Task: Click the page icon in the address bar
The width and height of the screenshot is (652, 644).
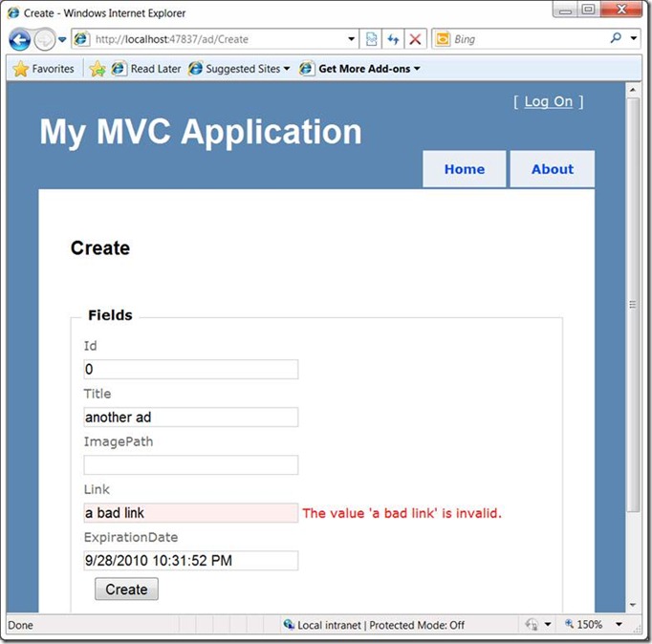Action: tap(81, 39)
